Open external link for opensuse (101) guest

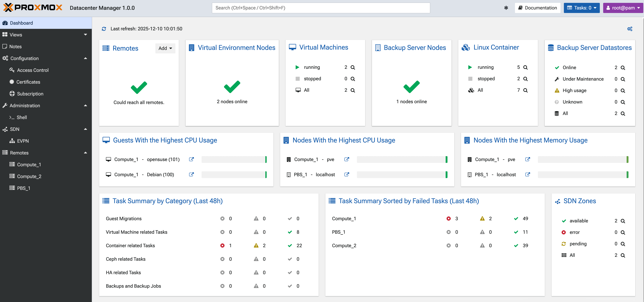click(191, 159)
